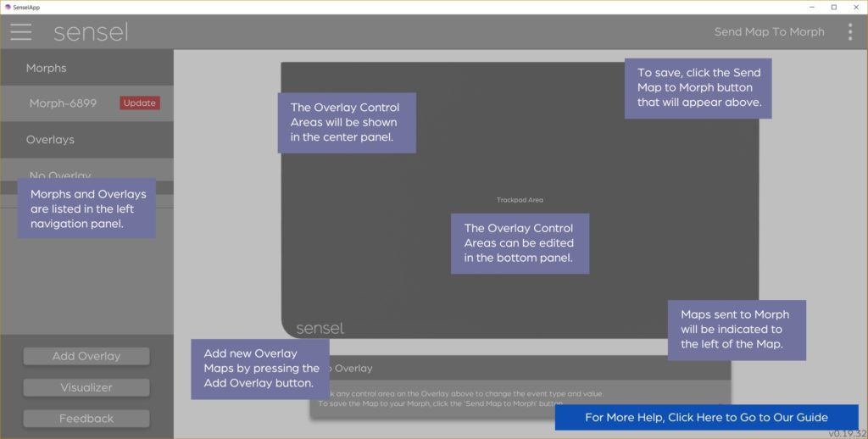Click the Overlays section header

[50, 139]
